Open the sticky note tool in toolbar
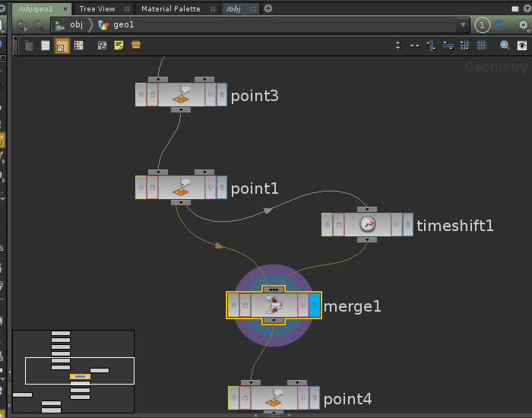The width and height of the screenshot is (532, 418). tap(119, 46)
